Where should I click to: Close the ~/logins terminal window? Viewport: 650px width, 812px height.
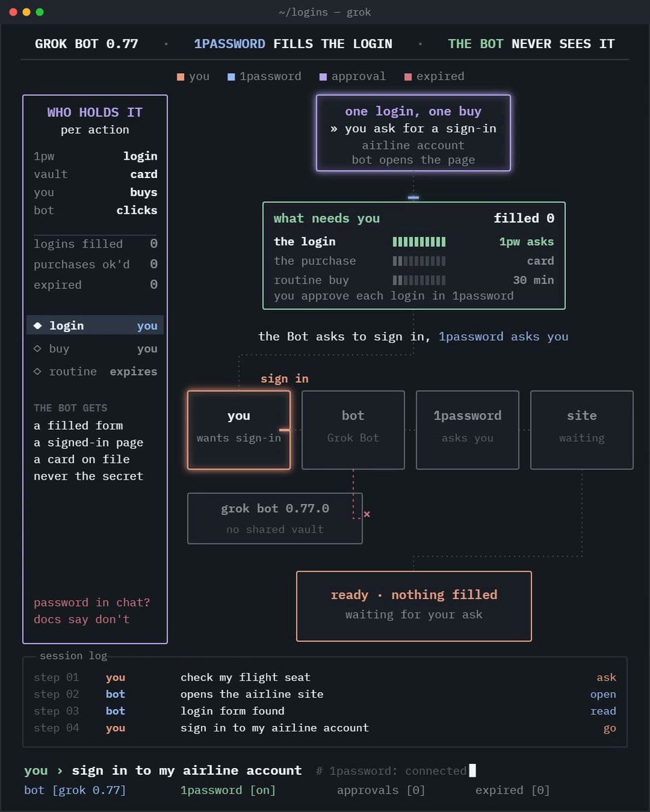[x=14, y=12]
